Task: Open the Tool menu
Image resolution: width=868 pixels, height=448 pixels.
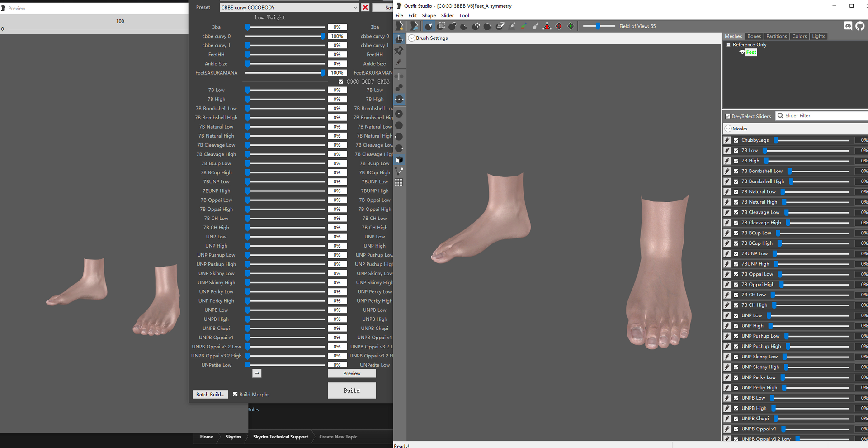Action: [x=464, y=15]
